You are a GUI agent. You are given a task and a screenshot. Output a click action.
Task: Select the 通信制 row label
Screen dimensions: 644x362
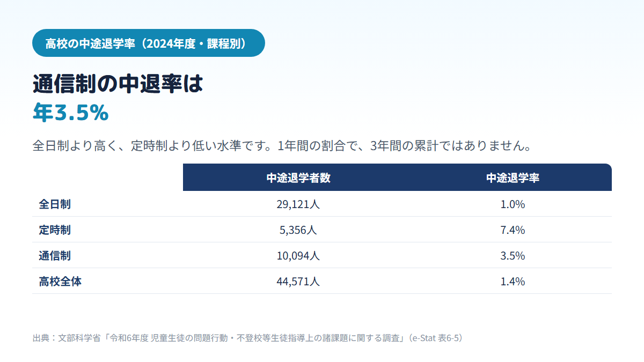pyautogui.click(x=55, y=256)
